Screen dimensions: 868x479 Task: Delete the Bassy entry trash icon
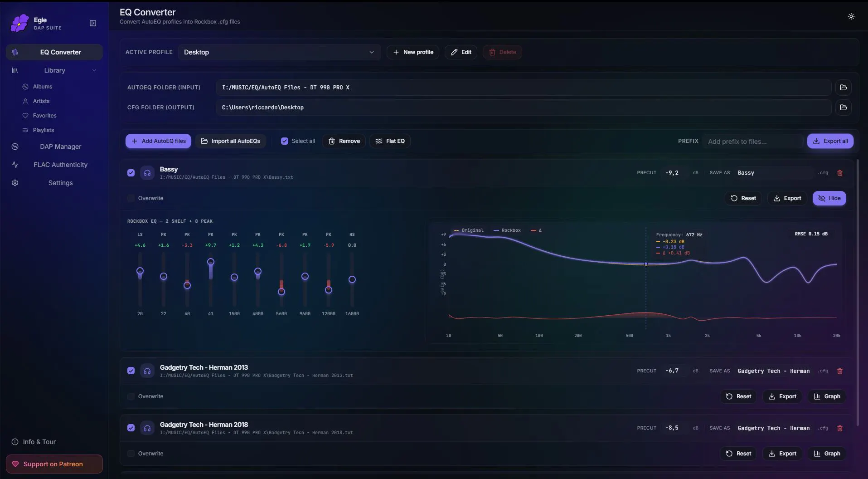839,173
